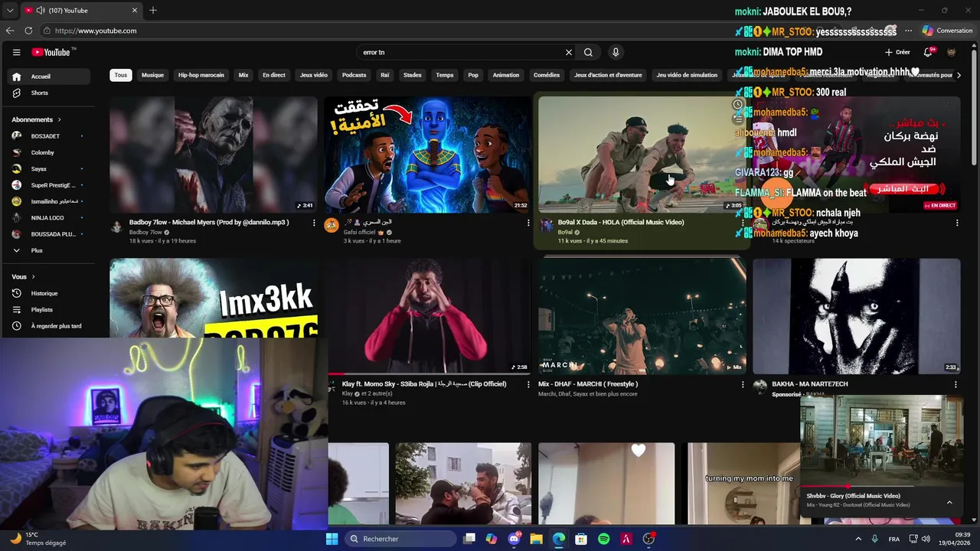Click the browser address bar

383,31
